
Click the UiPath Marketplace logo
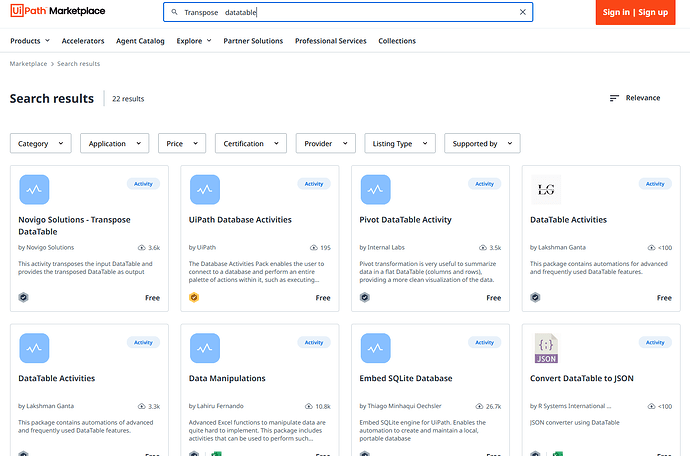[58, 11]
